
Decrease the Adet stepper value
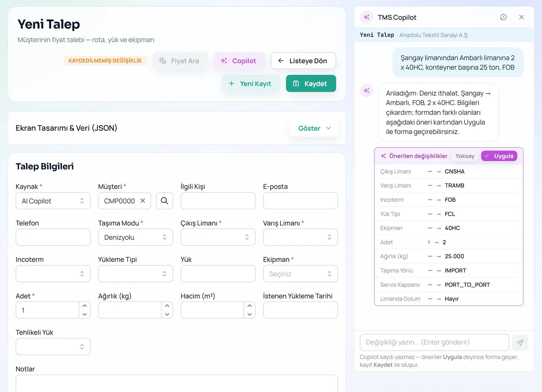point(85,314)
